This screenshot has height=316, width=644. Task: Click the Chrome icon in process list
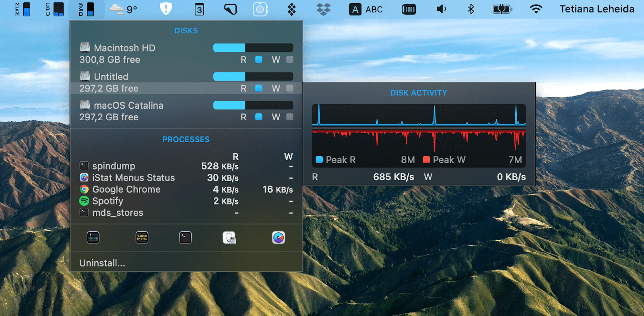84,189
